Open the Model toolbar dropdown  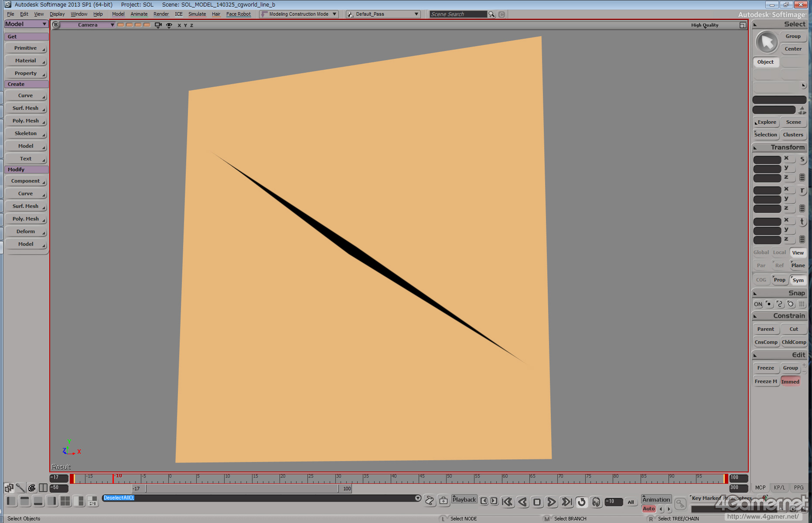pos(26,24)
